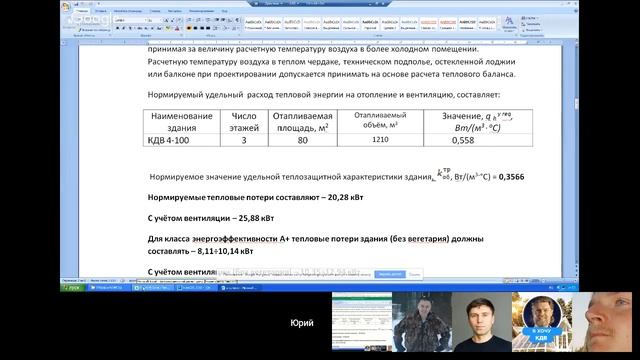Open the round Office button menu
Screen dimensions: 640x360
tap(66, 6)
